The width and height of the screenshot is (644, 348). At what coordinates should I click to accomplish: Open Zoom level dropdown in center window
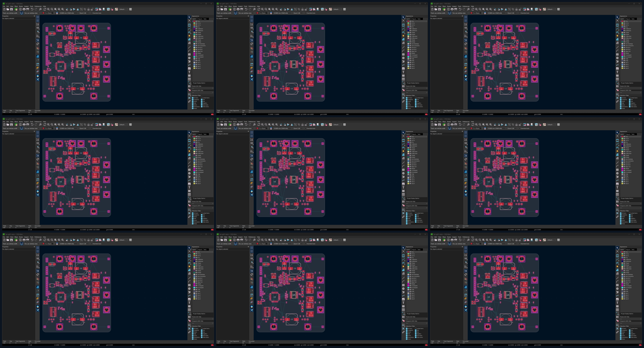pos(298,128)
